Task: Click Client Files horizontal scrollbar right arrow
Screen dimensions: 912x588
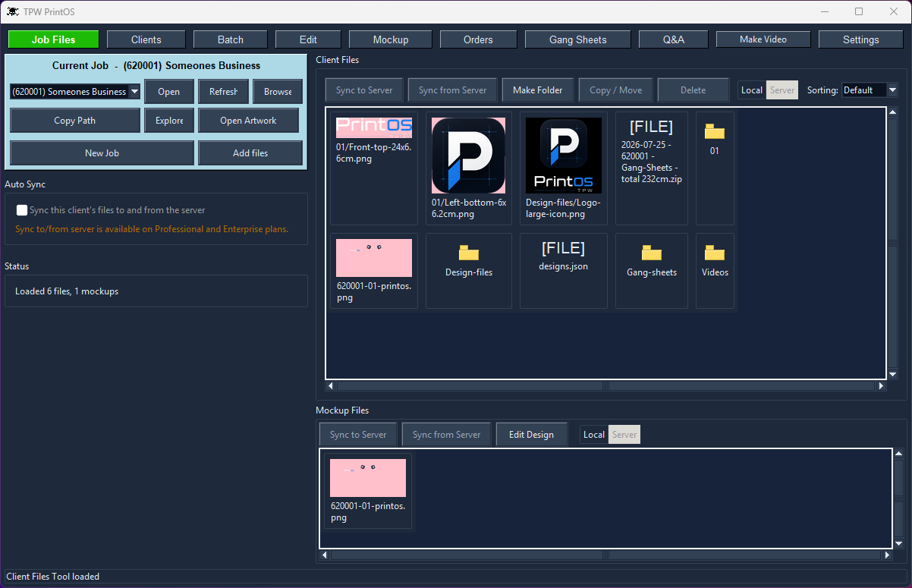Action: (881, 386)
